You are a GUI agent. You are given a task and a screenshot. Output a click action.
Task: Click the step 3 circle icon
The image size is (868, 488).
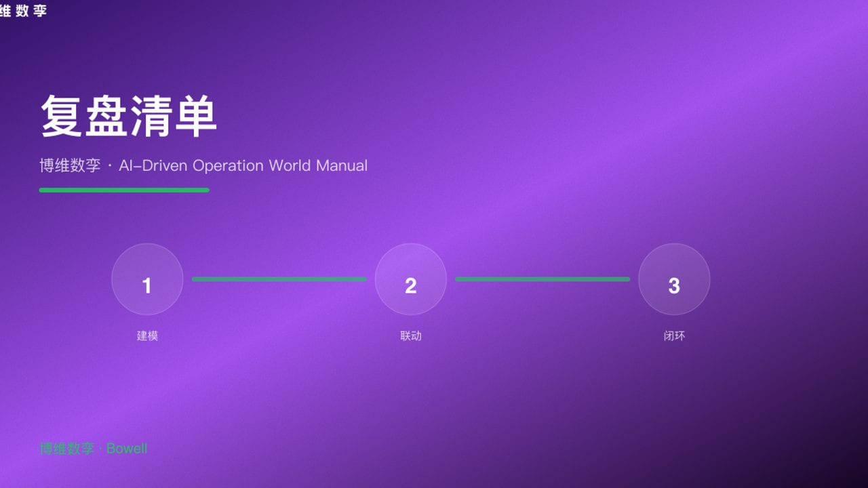click(674, 279)
